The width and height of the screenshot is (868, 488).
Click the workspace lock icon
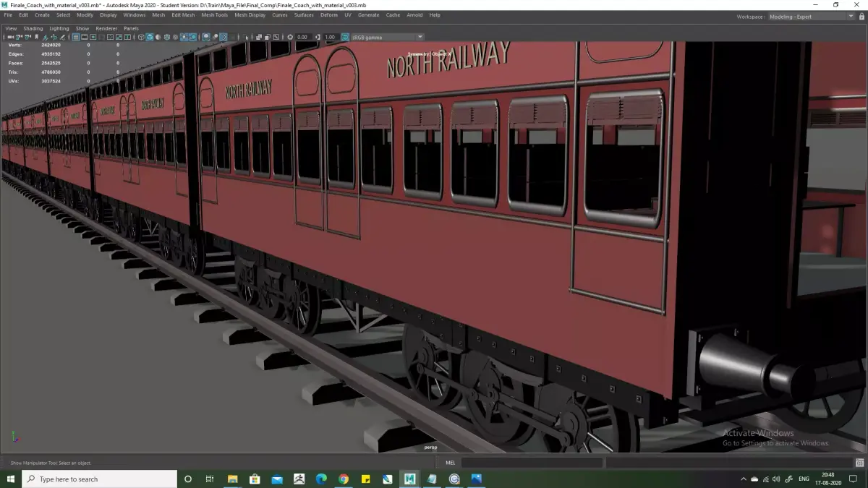pyautogui.click(x=861, y=17)
